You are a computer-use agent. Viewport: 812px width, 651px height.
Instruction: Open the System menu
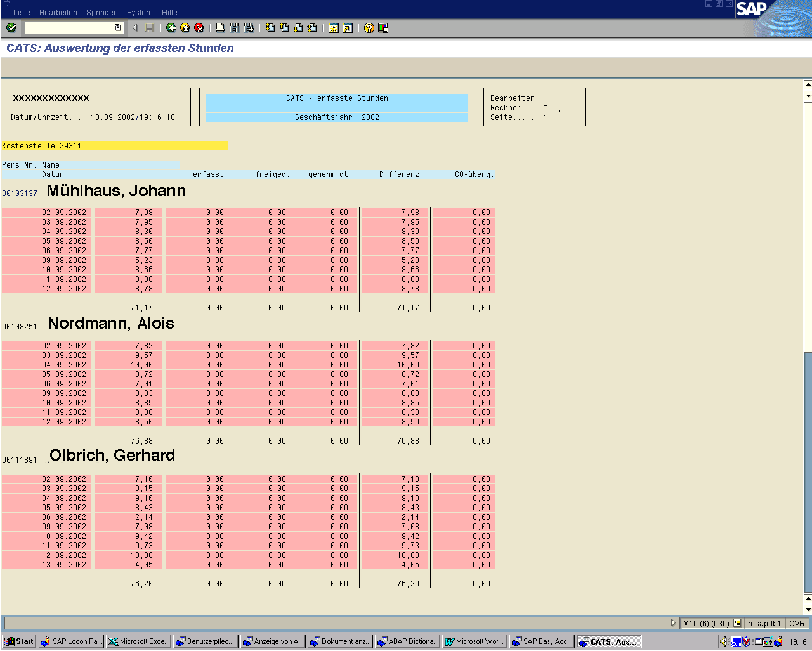click(x=140, y=13)
